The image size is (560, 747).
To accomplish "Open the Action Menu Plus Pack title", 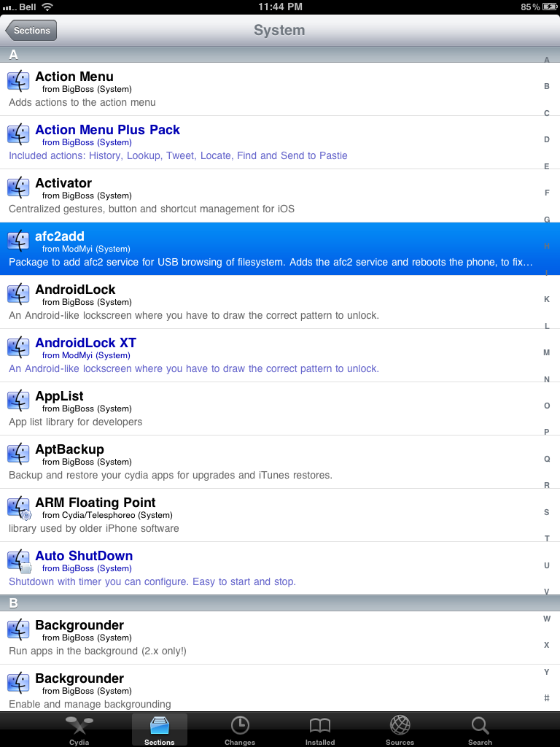I will click(x=108, y=130).
